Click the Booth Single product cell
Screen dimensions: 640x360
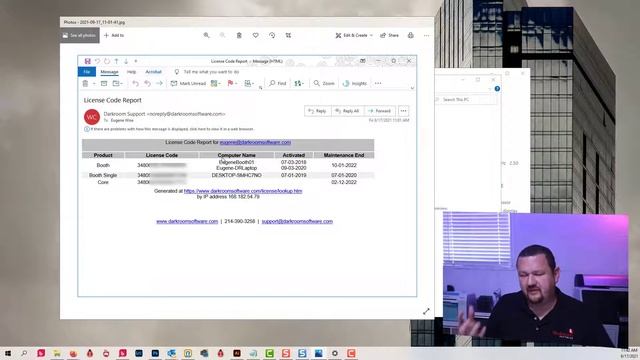(103, 175)
